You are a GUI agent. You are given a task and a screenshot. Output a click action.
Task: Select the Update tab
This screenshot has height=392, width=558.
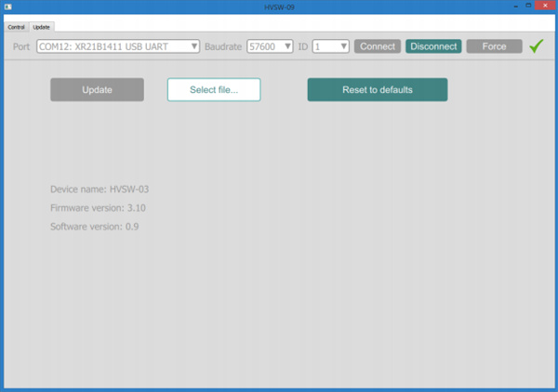[x=41, y=27]
